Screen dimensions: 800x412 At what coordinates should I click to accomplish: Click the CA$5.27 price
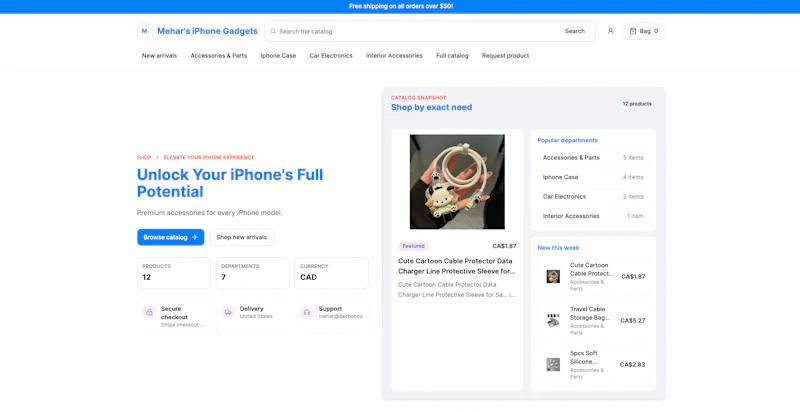[x=633, y=321]
